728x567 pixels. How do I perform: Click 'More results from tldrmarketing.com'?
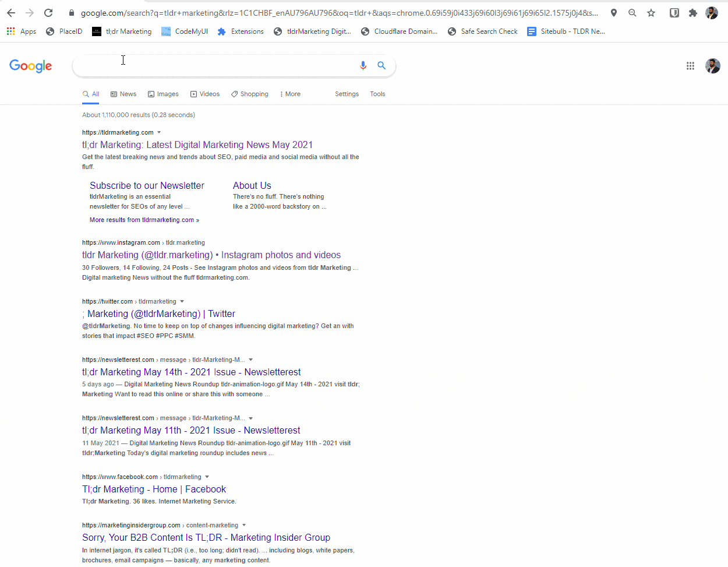[x=144, y=220]
